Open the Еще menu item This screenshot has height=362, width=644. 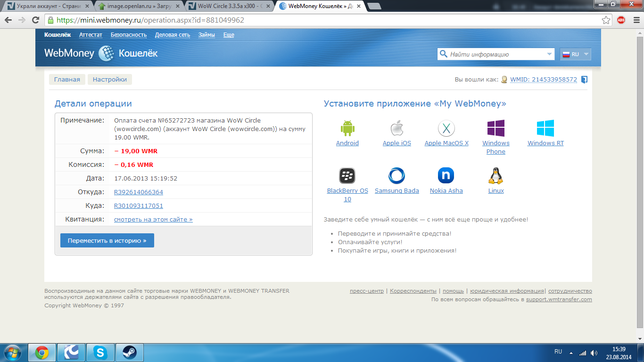[229, 35]
